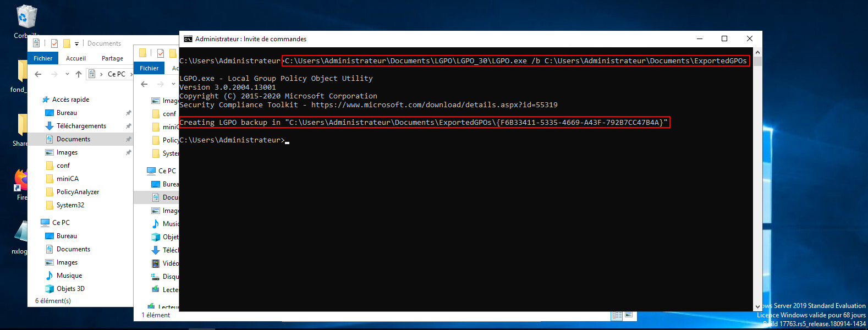Click properties checkmark icon in Documents toolbar
868x330 pixels.
[54, 43]
